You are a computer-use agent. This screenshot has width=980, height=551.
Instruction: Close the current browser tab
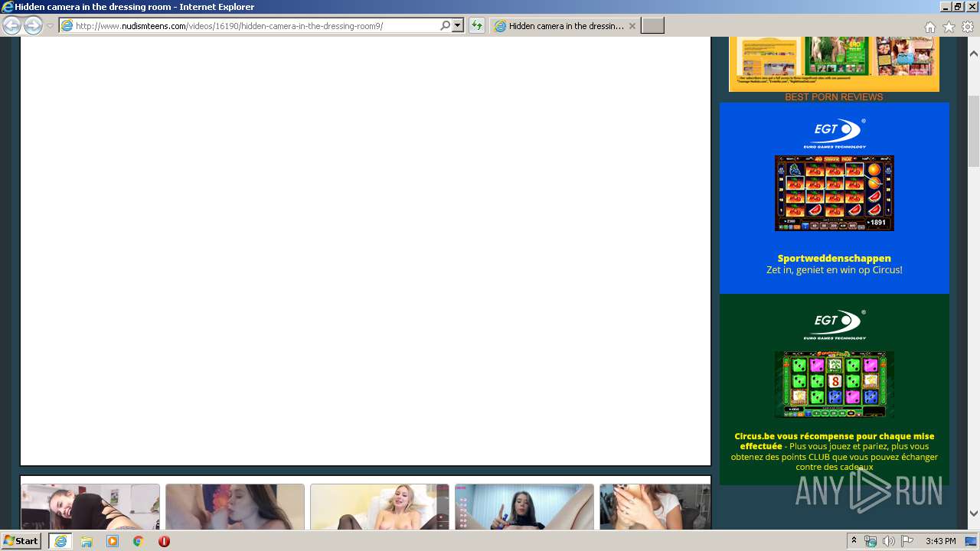pyautogui.click(x=632, y=25)
